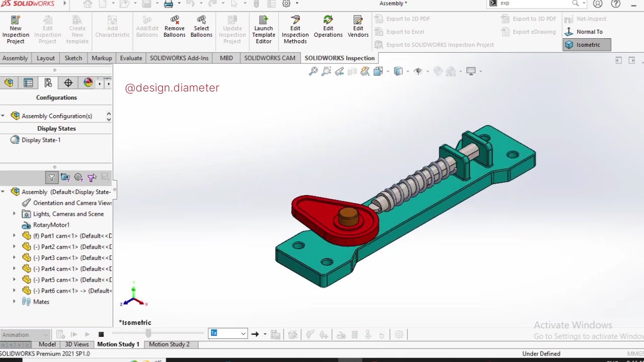Screen dimensions: 644x362
Task: Open the Options gear icon
Action: (286, 4)
